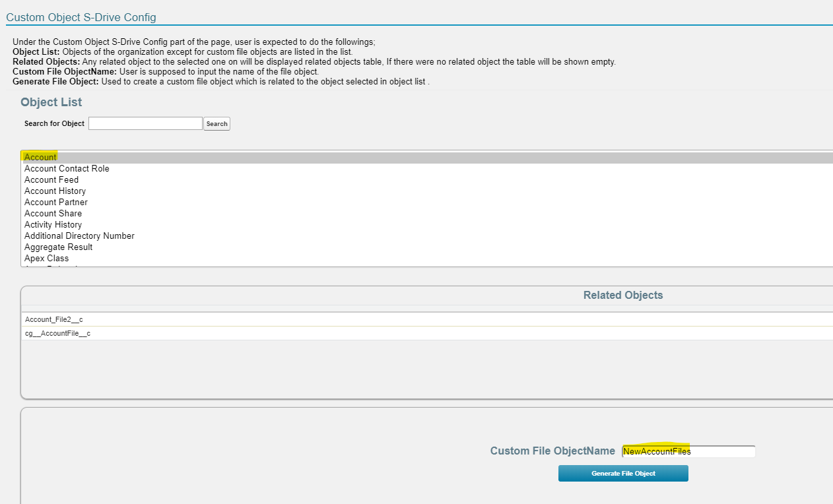833x504 pixels.
Task: Choose Account Feed in the object list
Action: [x=51, y=180]
